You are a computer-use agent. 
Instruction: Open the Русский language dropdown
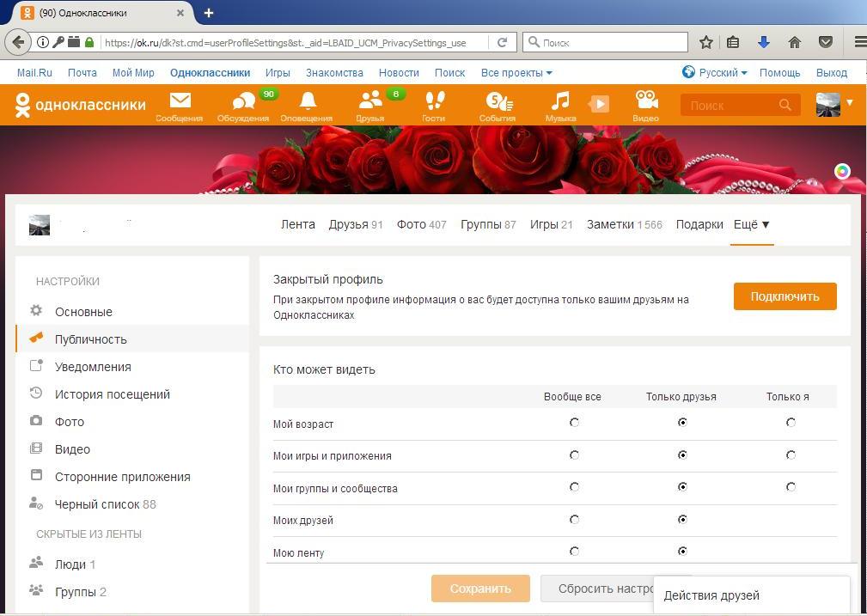tap(715, 72)
